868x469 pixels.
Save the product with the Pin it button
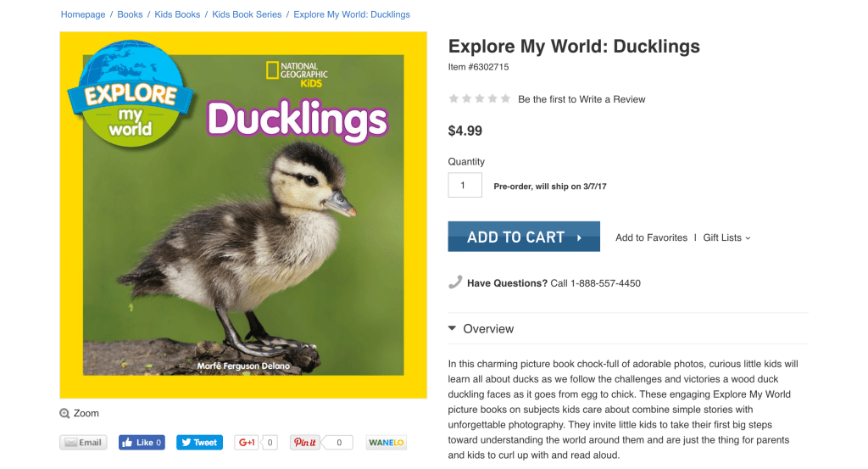pos(305,443)
